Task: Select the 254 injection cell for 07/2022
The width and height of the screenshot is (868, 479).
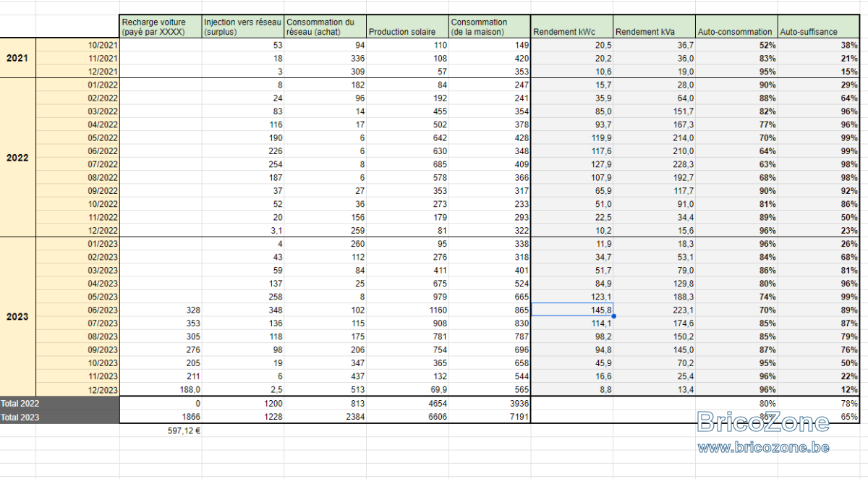Action: 243,164
